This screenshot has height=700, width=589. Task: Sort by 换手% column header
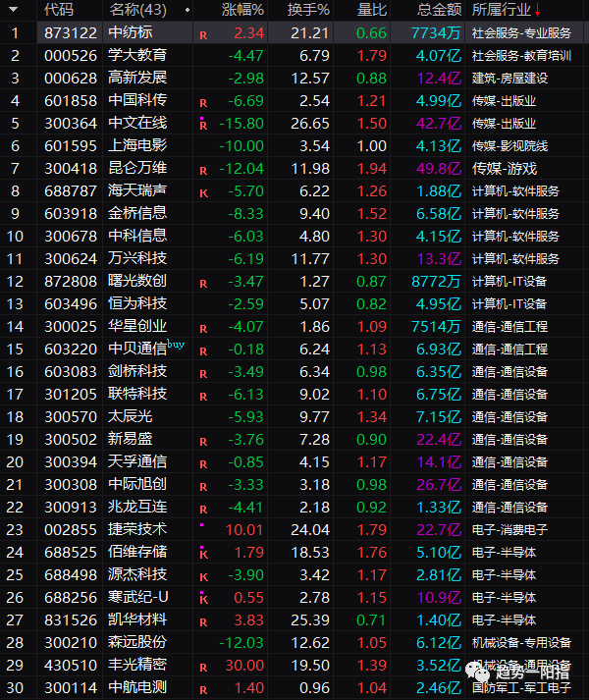click(x=308, y=10)
